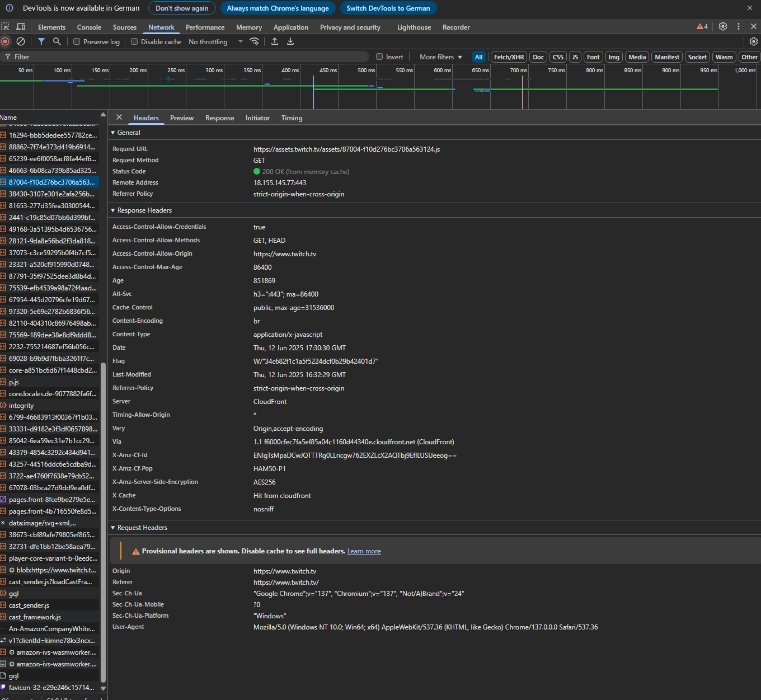The width and height of the screenshot is (761, 700).
Task: Clear the network log
Action: coord(21,41)
